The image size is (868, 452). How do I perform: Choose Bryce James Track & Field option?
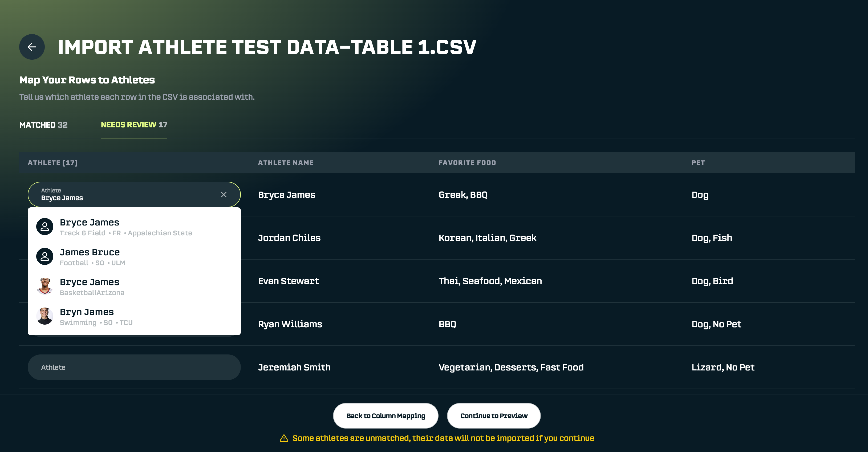point(126,227)
